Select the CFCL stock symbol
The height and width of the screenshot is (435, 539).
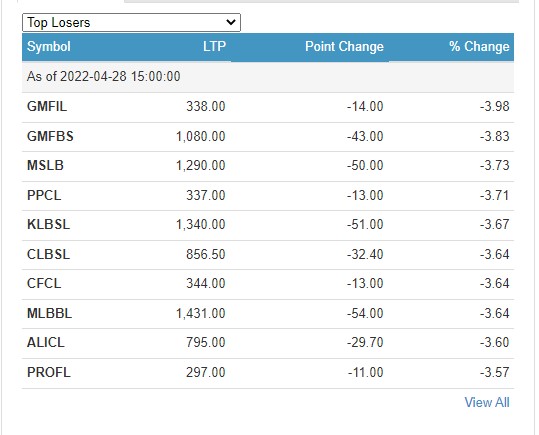44,283
